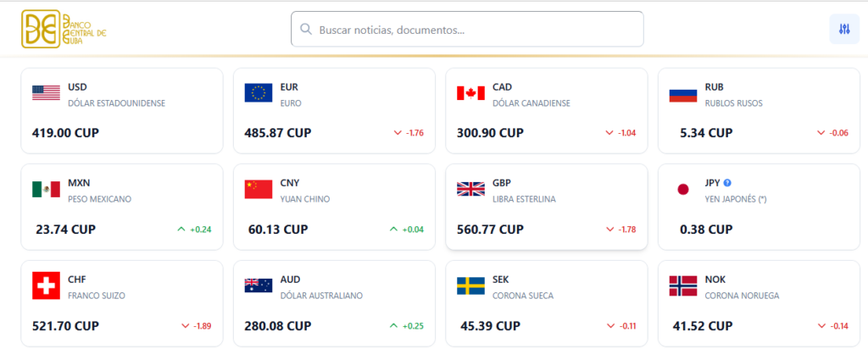Screen dimensions: 868x349
Task: Select the CNY Yuan Chino card
Action: (x=334, y=207)
